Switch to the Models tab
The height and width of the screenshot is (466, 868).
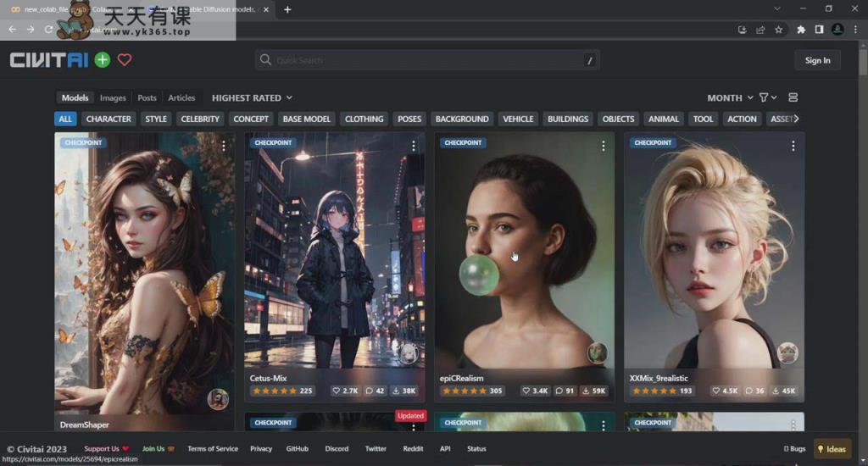pyautogui.click(x=75, y=97)
